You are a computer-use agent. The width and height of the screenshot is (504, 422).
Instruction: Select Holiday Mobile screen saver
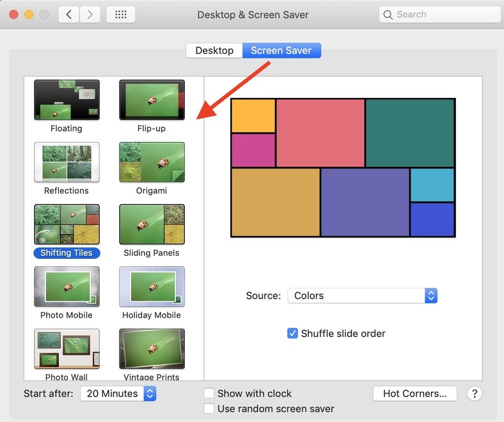pyautogui.click(x=152, y=286)
